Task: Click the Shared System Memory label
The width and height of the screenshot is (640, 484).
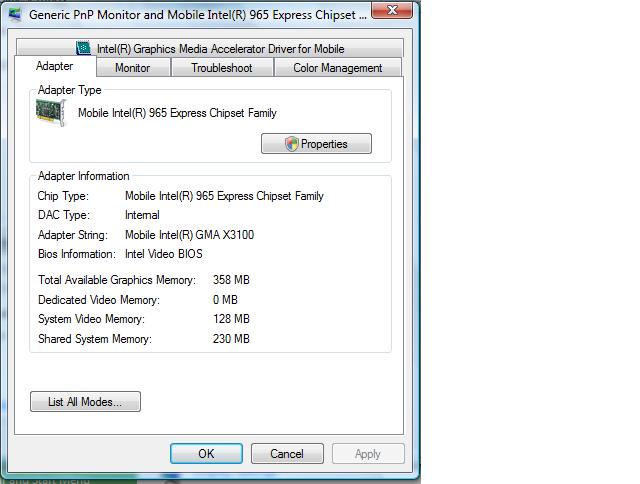Action: (x=95, y=339)
